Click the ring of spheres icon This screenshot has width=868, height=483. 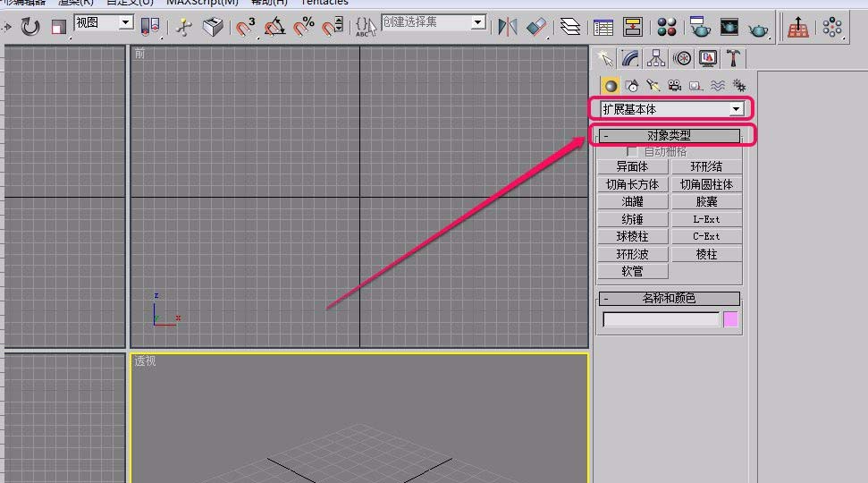coord(832,27)
